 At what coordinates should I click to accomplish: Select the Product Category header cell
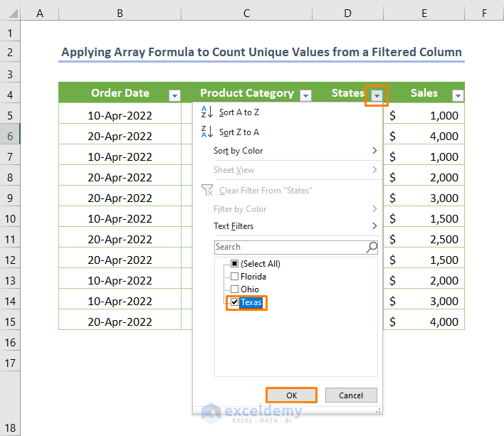(246, 92)
